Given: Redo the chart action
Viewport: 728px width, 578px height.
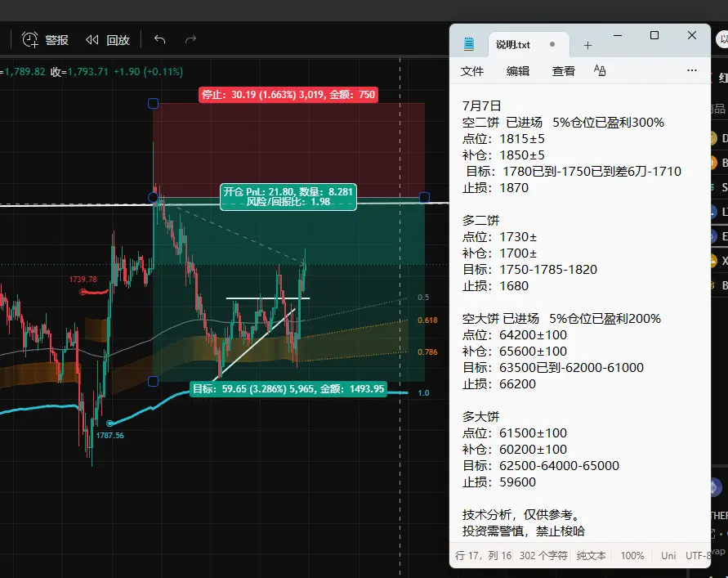Looking at the screenshot, I should (x=190, y=39).
